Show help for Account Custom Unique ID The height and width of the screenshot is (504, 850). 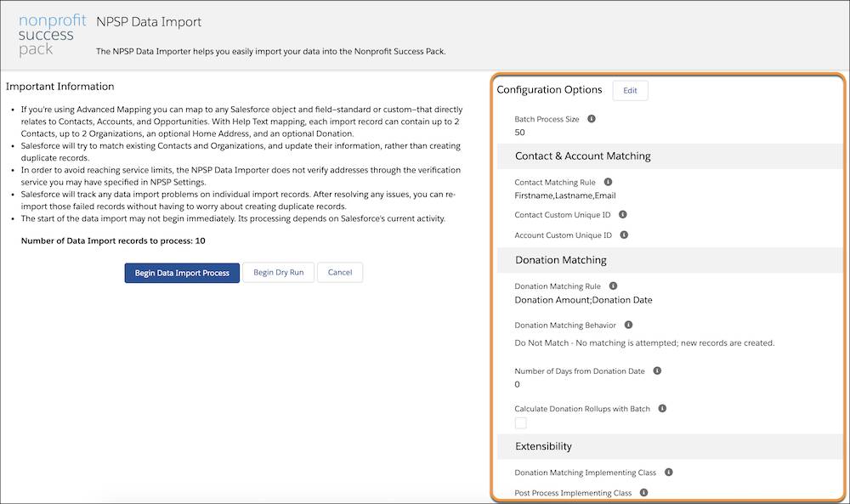coord(624,235)
